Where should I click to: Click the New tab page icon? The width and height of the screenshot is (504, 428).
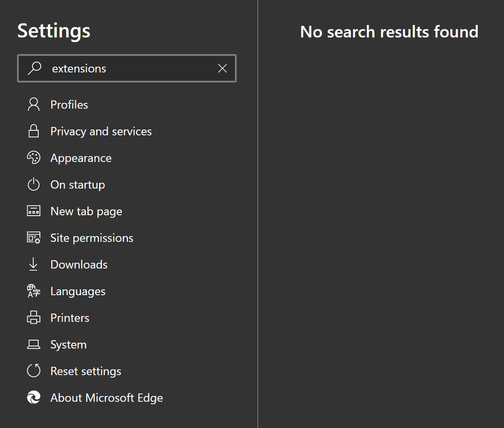[x=34, y=211]
